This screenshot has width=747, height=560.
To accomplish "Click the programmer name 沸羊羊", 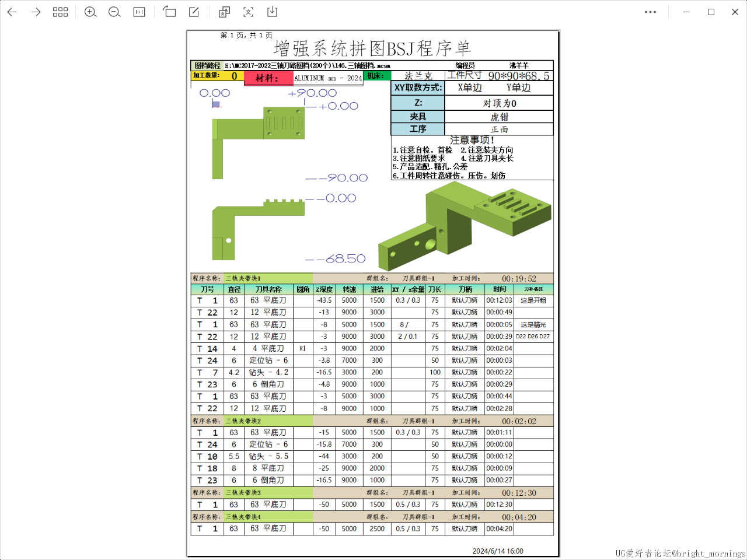I will [519, 65].
